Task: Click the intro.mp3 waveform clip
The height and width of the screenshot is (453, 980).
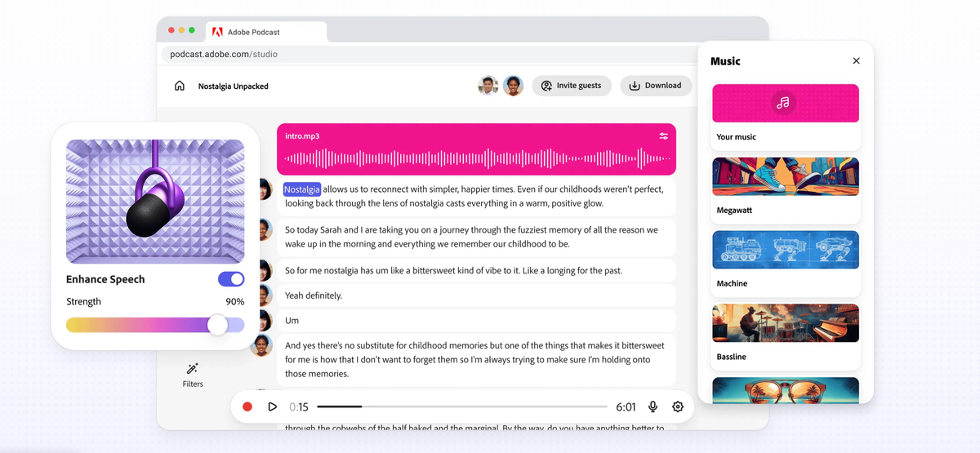Action: [476, 149]
